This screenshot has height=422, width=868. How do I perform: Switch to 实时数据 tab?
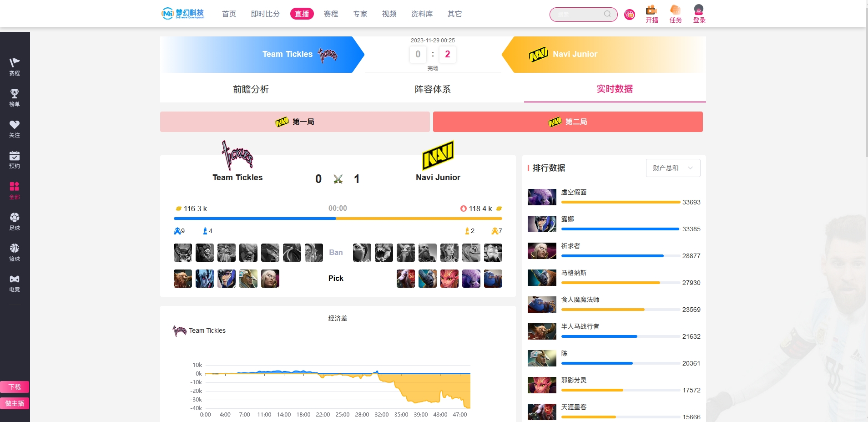coord(615,89)
